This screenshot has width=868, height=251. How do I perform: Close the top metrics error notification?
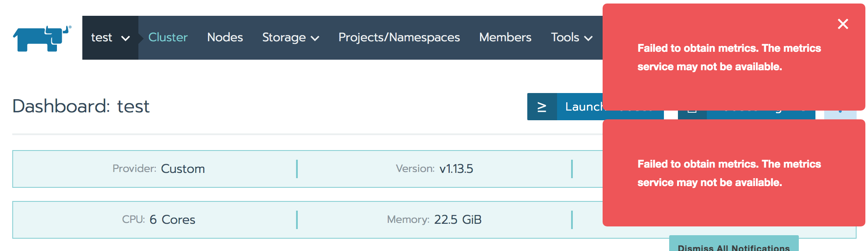click(843, 24)
